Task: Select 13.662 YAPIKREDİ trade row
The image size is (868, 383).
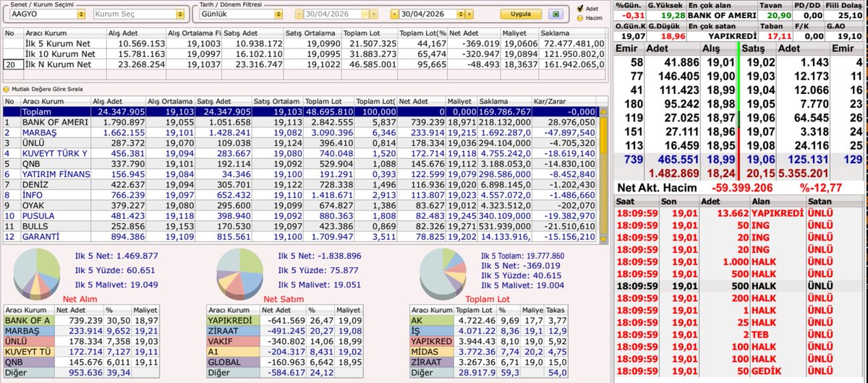Action: [x=739, y=214]
